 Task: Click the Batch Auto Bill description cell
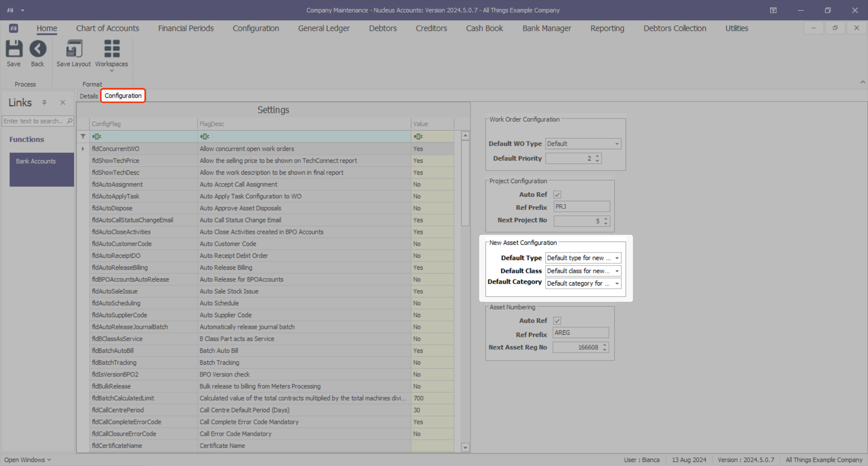tap(304, 351)
